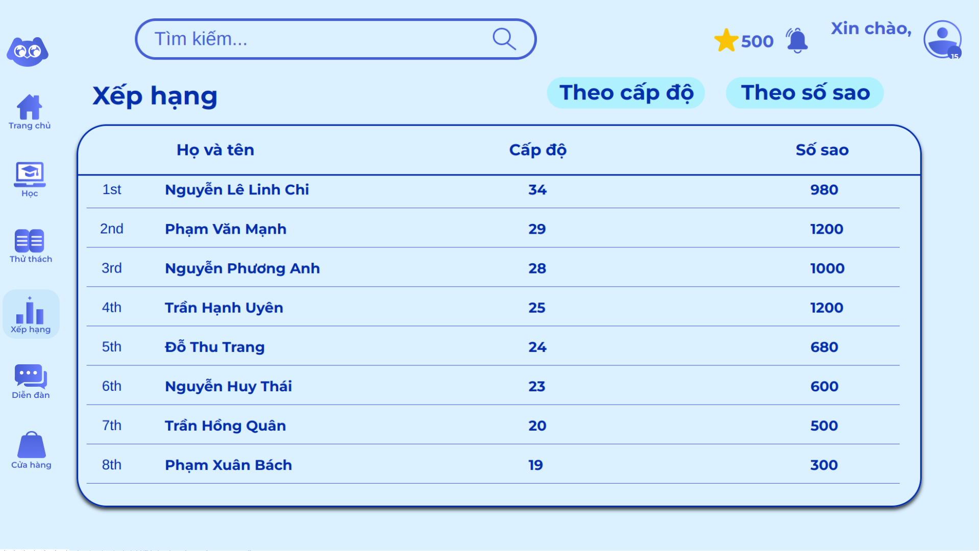The height and width of the screenshot is (551, 980).
Task: Select Phạm Văn Mạnh in ranking
Action: tap(226, 229)
